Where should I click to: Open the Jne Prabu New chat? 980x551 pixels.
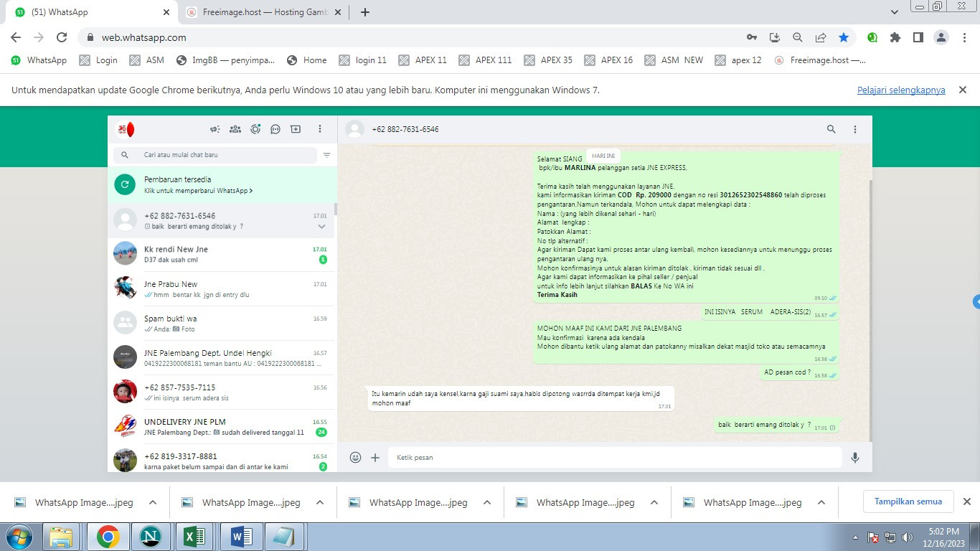pos(222,289)
